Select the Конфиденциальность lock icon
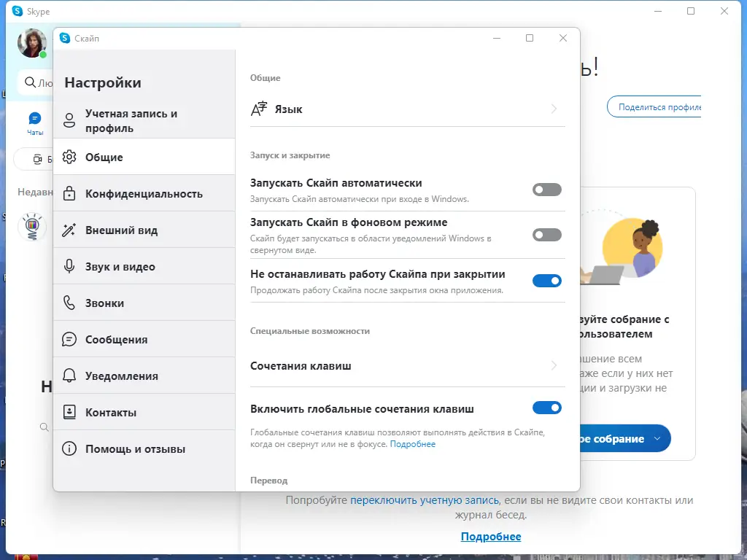The image size is (747, 560). coord(69,192)
